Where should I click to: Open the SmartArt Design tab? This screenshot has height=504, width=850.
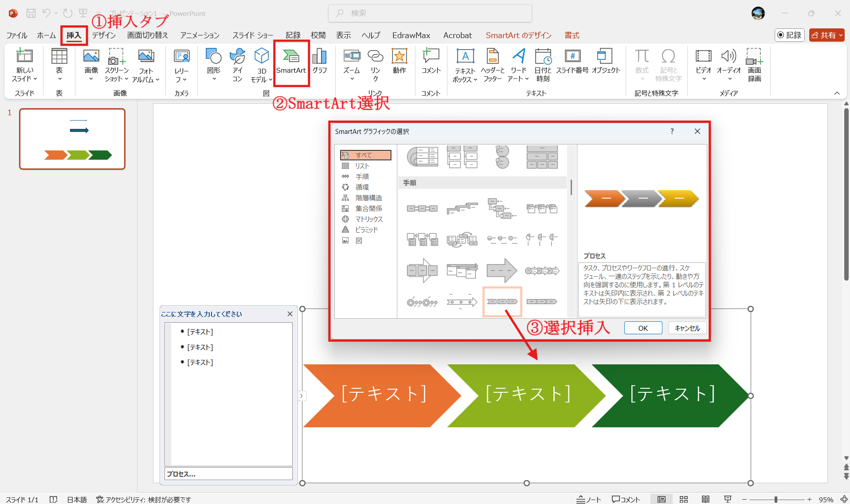pyautogui.click(x=518, y=35)
